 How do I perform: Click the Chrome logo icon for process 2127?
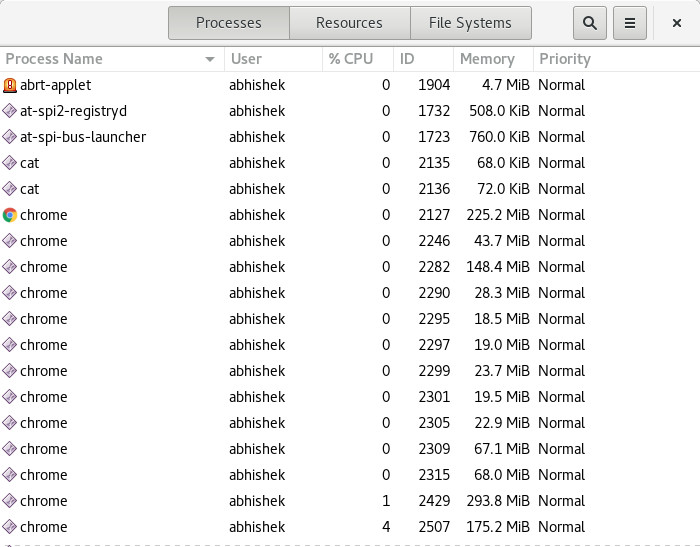[x=10, y=215]
